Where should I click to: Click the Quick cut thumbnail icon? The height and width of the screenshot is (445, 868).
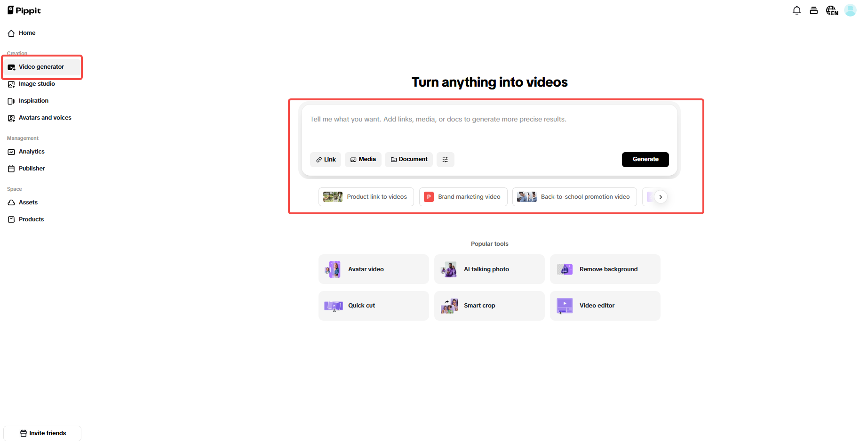(333, 306)
